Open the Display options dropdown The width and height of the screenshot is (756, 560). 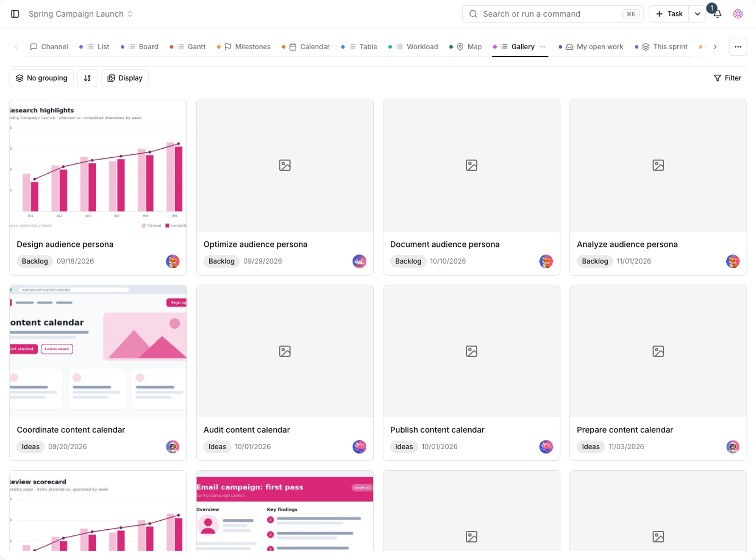(x=125, y=78)
